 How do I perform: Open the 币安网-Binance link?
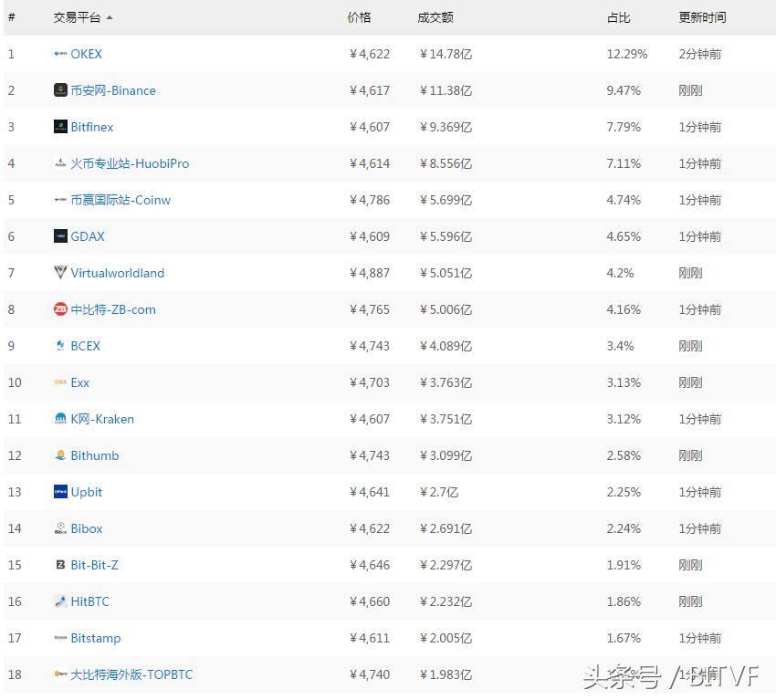113,90
